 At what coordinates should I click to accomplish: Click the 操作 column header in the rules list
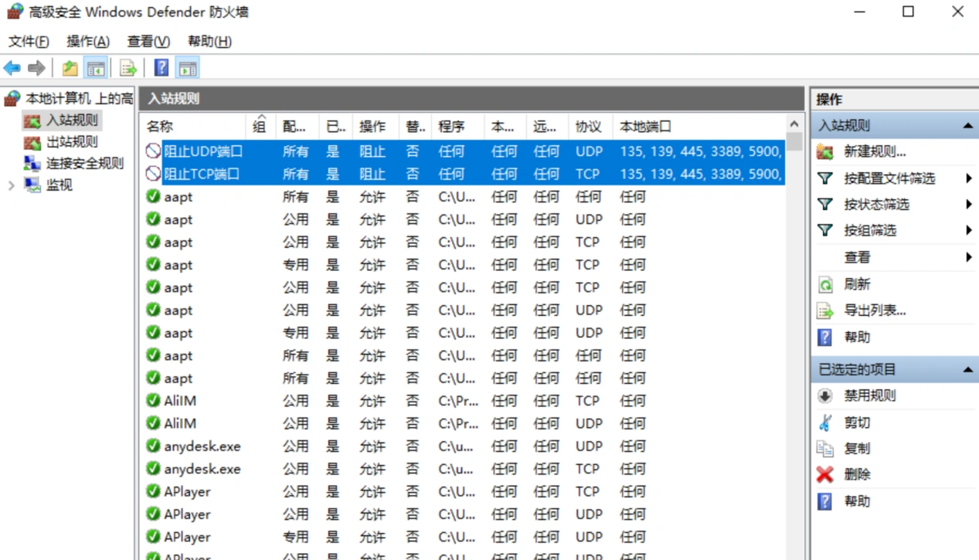(x=376, y=127)
